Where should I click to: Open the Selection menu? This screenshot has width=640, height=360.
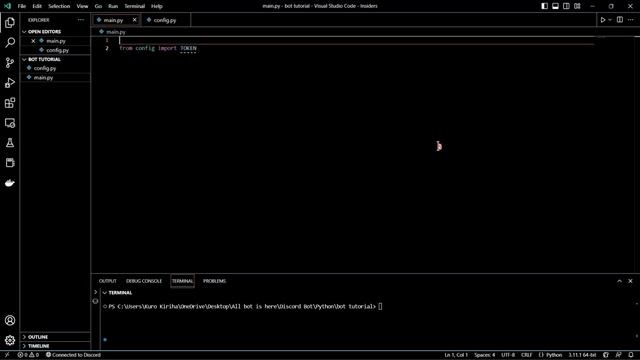tap(59, 6)
